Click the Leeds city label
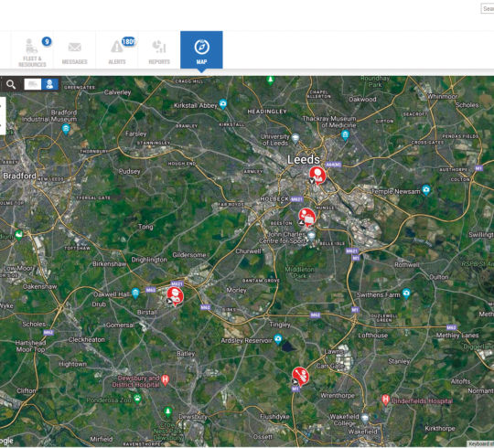 point(304,160)
